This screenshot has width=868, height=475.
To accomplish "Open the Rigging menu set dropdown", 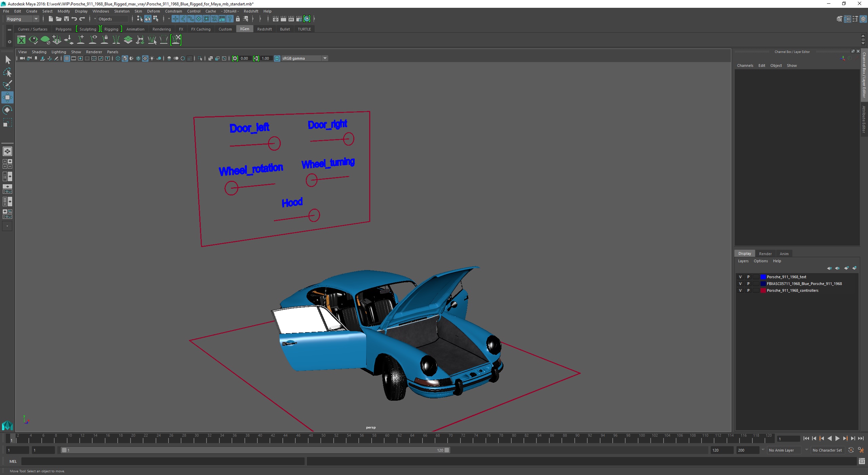I will [x=22, y=19].
